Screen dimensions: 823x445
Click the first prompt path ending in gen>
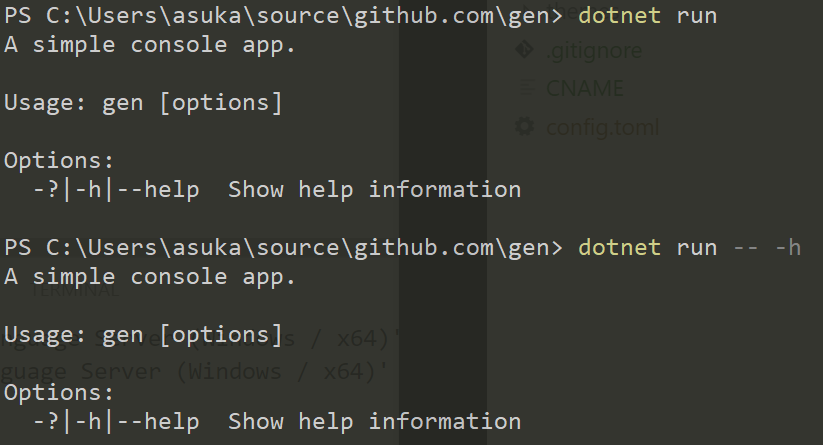click(283, 16)
